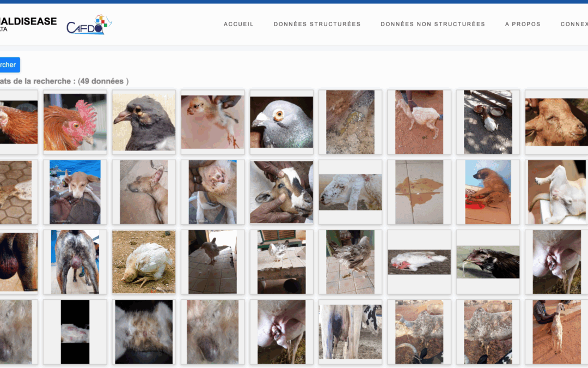Open DONNÉES STRUCTURÉES menu
The image size is (588, 368).
pyautogui.click(x=317, y=24)
